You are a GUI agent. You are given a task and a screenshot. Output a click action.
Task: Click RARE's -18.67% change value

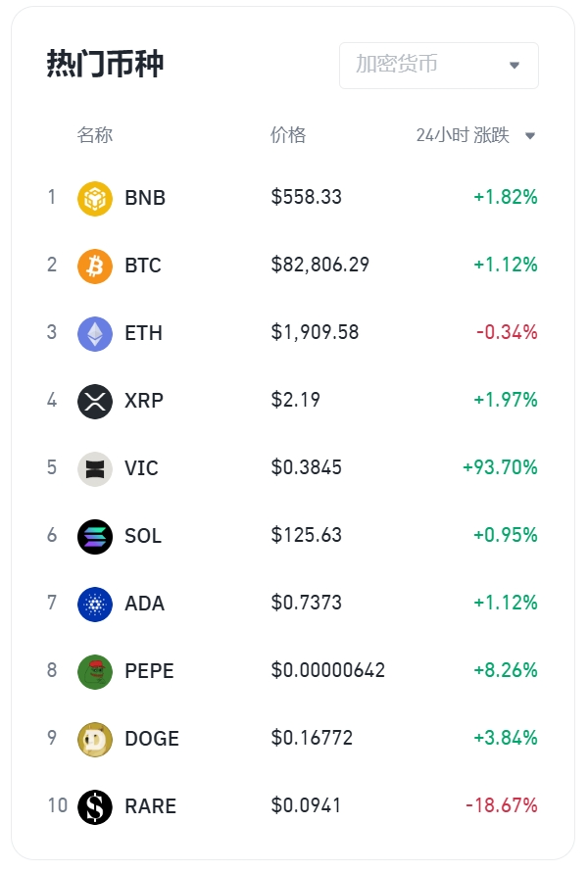point(502,806)
